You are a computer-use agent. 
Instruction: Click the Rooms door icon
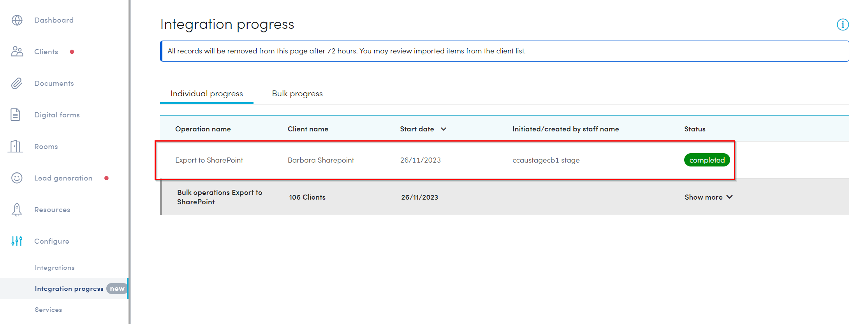click(16, 146)
